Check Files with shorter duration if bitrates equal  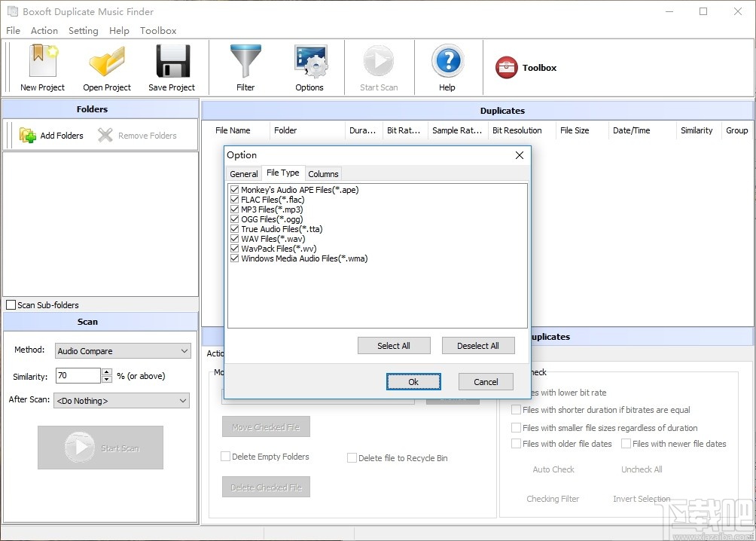[515, 409]
